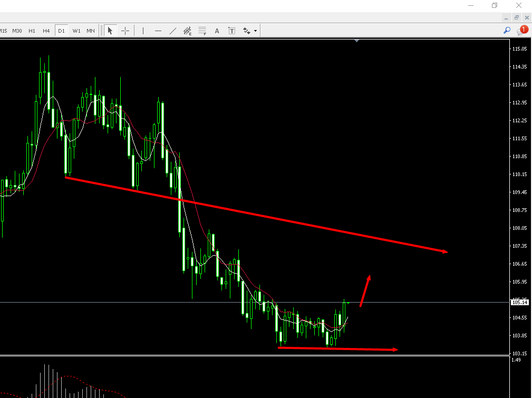This screenshot has height=398, width=532.
Task: Open the arrows shapes dropdown
Action: pyautogui.click(x=246, y=30)
